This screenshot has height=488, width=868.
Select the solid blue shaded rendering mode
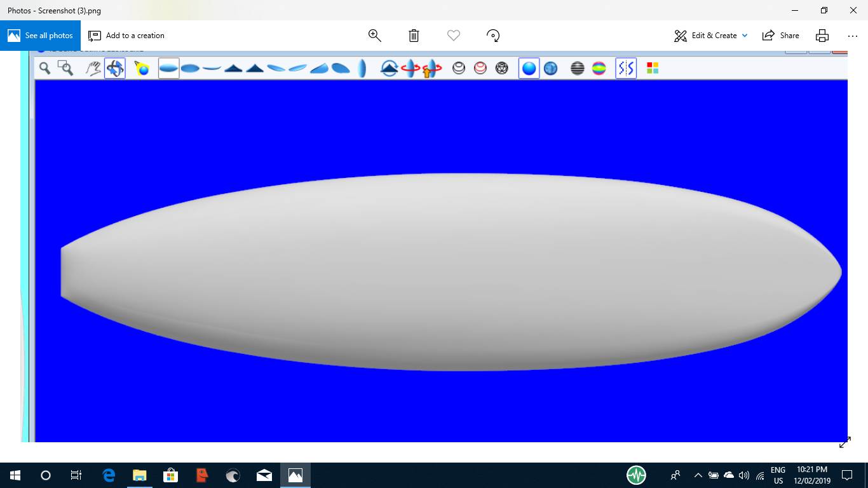point(529,68)
